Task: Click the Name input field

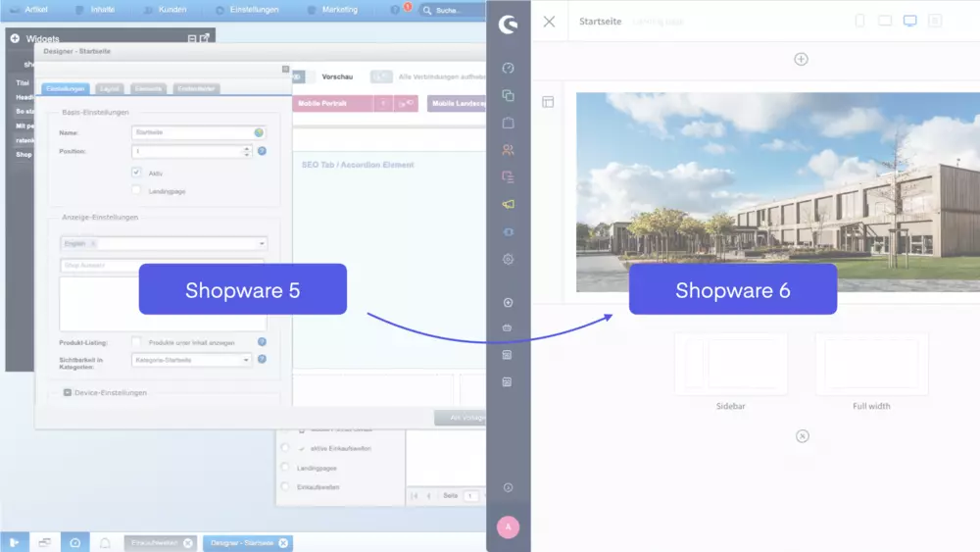Action: [198, 132]
